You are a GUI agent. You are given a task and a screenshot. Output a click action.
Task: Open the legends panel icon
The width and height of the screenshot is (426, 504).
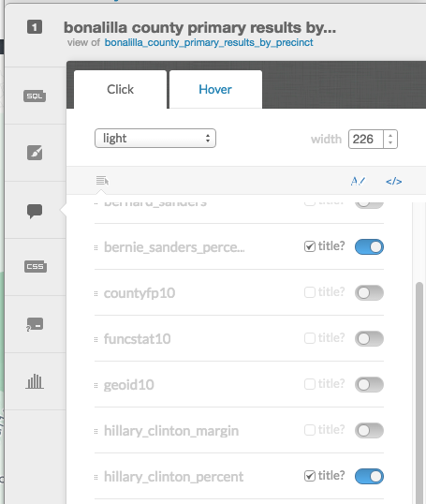click(35, 324)
